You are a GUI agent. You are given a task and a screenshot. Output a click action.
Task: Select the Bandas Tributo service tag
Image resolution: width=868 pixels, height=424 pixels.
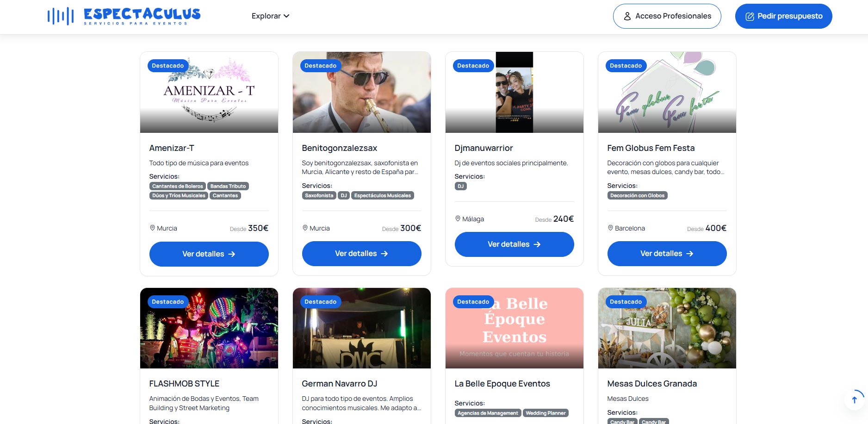coord(228,186)
